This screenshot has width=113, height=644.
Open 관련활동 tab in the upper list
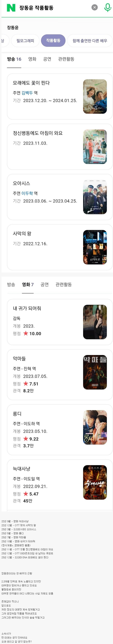pos(66,59)
